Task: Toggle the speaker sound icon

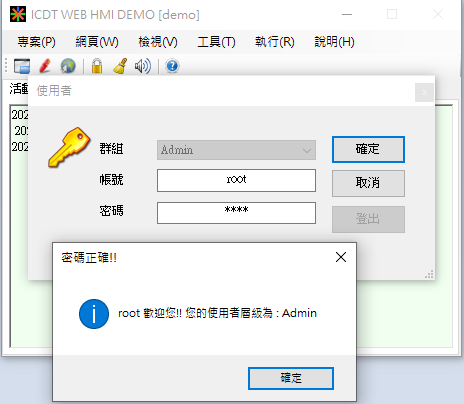Action: (x=143, y=66)
